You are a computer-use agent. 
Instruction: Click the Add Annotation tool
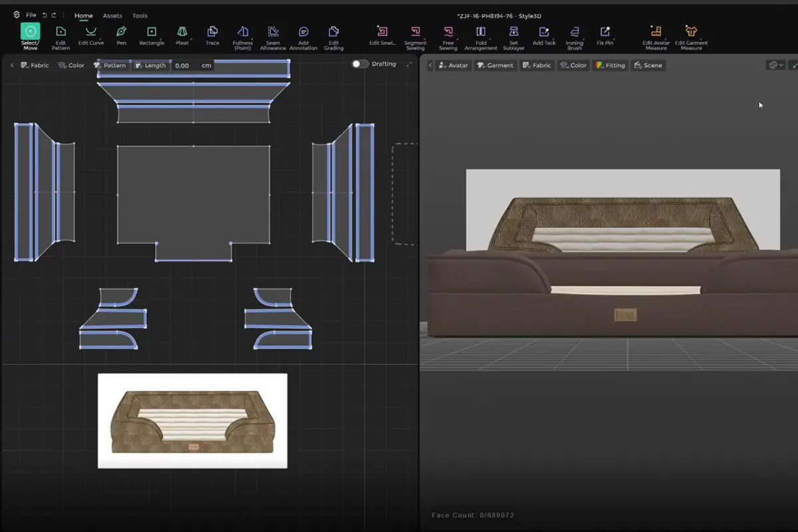pyautogui.click(x=303, y=37)
